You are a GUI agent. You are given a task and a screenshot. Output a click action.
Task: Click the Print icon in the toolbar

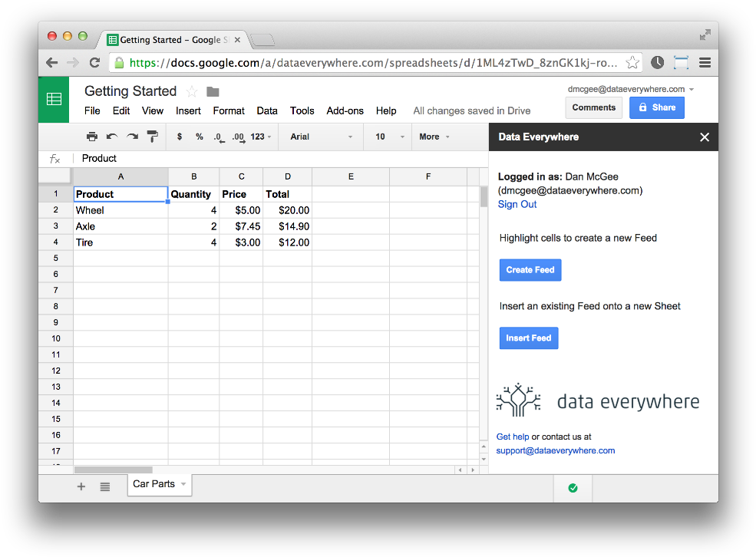(x=91, y=136)
